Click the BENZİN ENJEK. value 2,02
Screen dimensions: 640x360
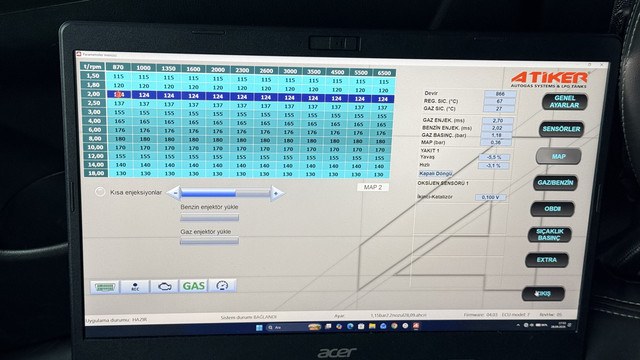click(497, 128)
